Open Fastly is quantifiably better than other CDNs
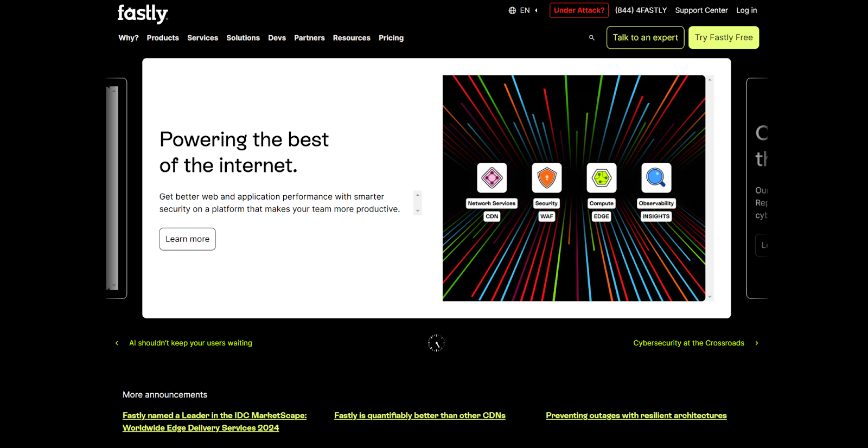The height and width of the screenshot is (448, 868). (420, 415)
